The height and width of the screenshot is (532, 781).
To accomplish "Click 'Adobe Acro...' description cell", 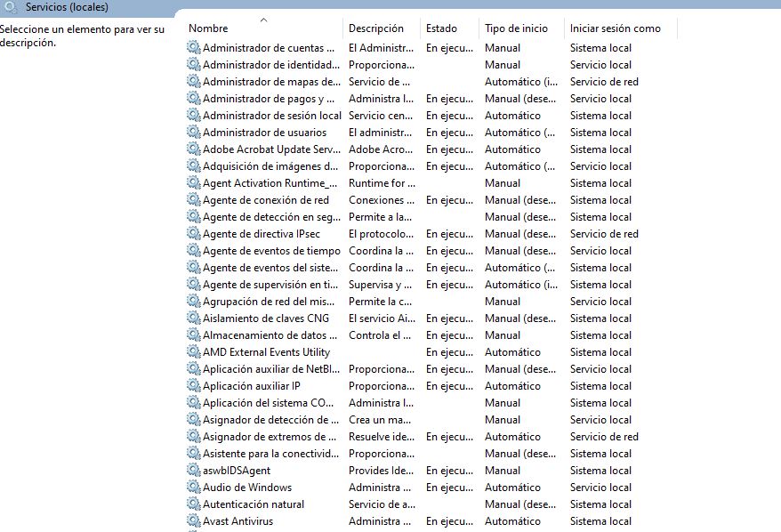I will click(x=381, y=149).
